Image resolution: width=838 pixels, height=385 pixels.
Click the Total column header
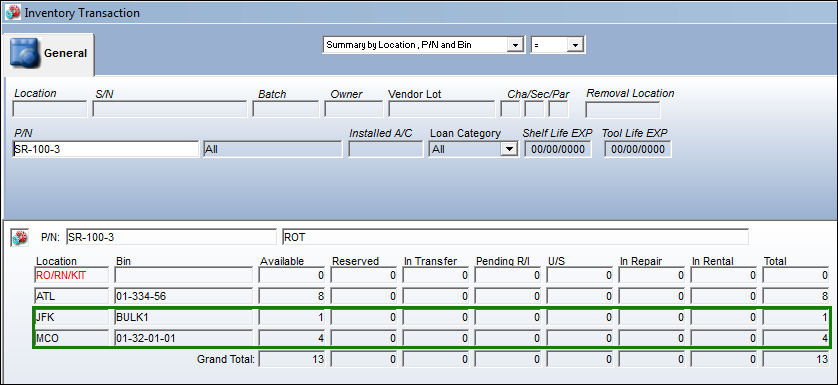click(x=775, y=261)
